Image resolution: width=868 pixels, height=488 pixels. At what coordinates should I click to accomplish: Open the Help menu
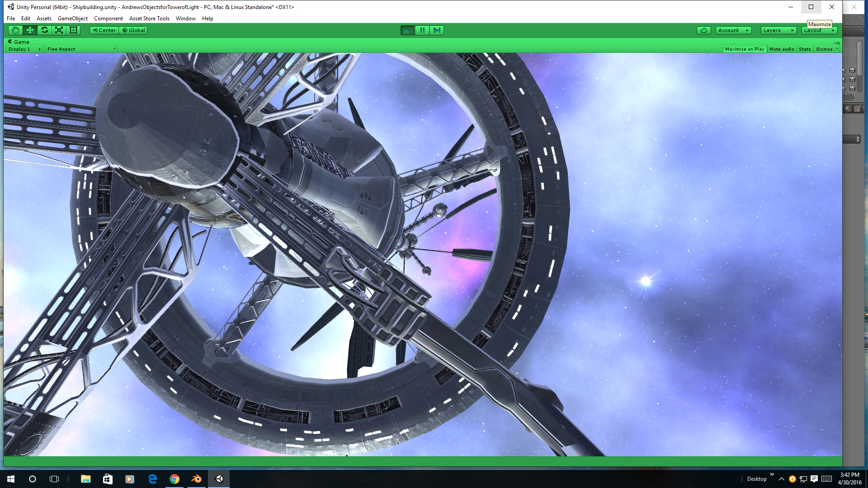[x=208, y=19]
